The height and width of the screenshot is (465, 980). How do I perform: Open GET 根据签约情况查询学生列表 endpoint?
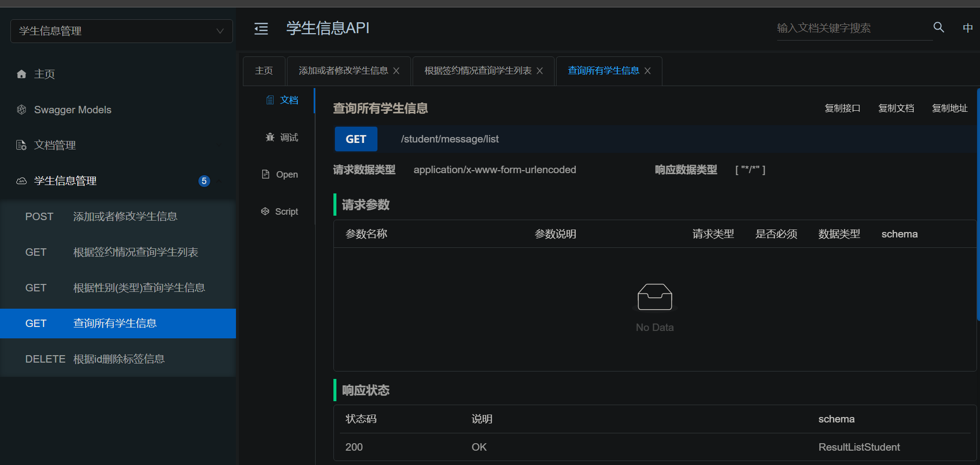point(118,252)
